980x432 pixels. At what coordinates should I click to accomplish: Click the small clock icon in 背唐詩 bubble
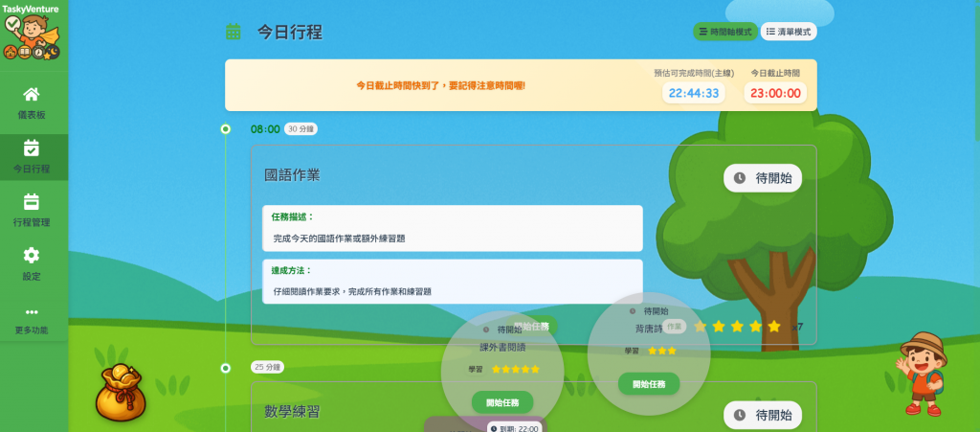pyautogui.click(x=633, y=310)
